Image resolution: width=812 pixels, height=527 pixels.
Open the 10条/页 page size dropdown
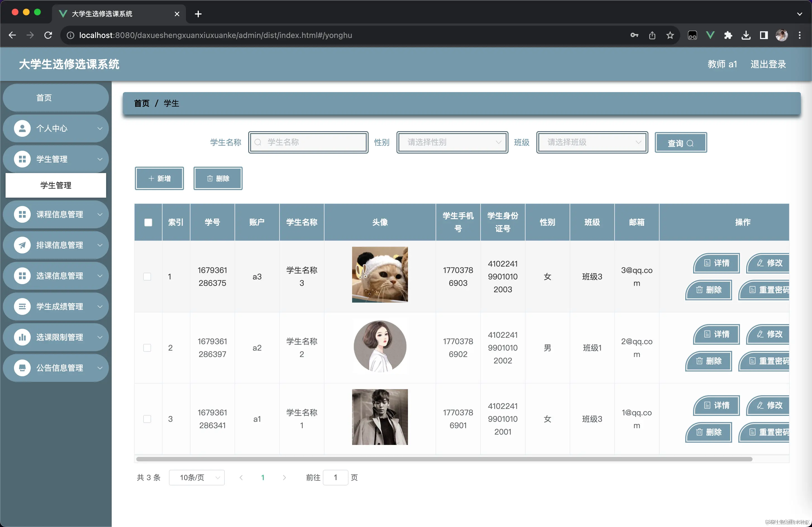coord(197,478)
